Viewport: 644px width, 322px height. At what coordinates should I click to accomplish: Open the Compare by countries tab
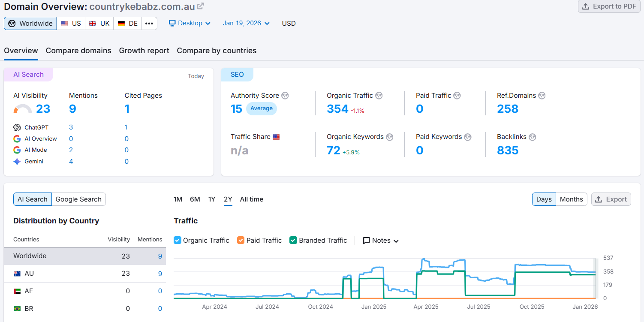pos(216,51)
